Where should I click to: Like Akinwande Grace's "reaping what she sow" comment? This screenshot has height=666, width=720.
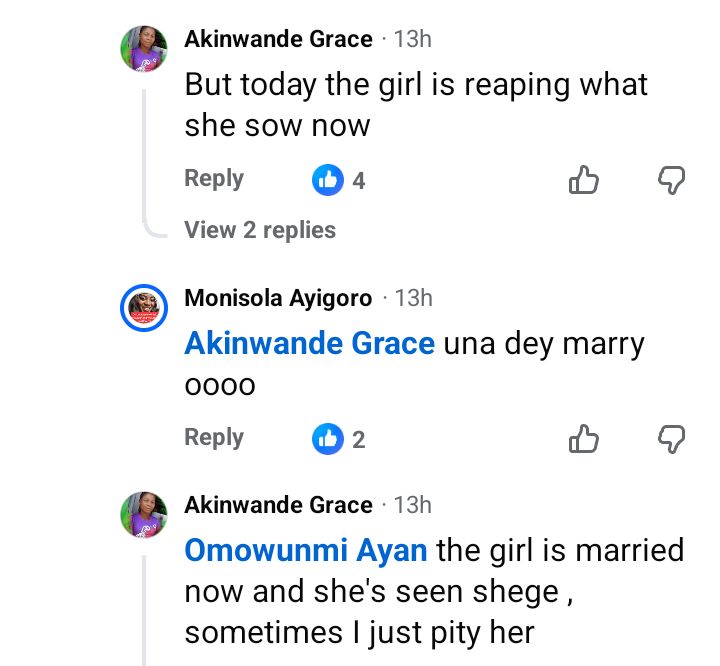583,180
